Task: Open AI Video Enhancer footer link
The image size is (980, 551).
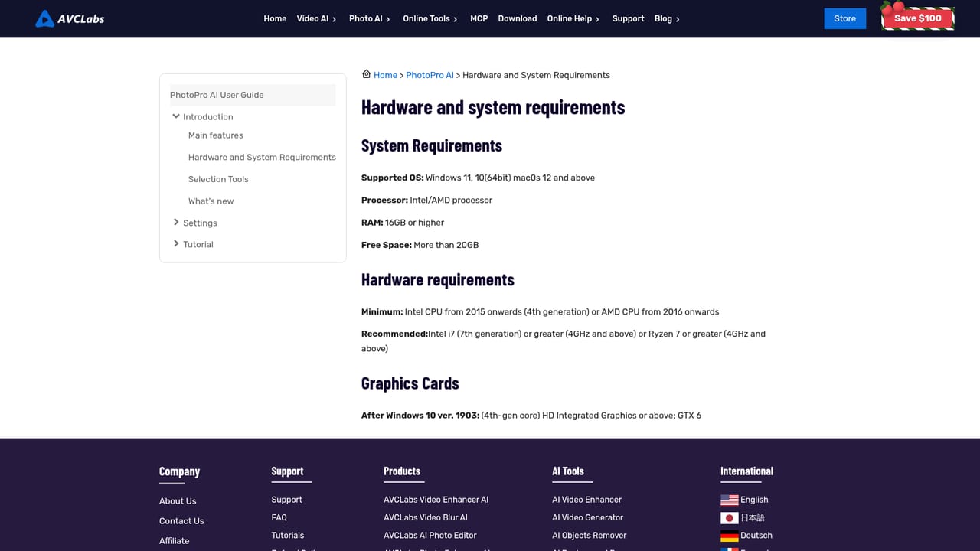Action: point(586,500)
